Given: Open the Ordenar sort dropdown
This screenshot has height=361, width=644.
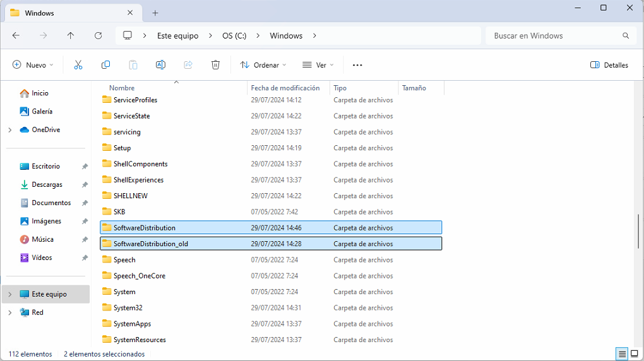Looking at the screenshot, I should pos(263,65).
